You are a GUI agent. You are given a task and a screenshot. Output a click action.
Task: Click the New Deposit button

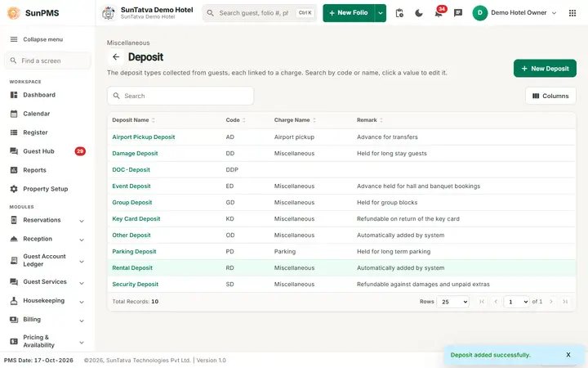click(545, 69)
